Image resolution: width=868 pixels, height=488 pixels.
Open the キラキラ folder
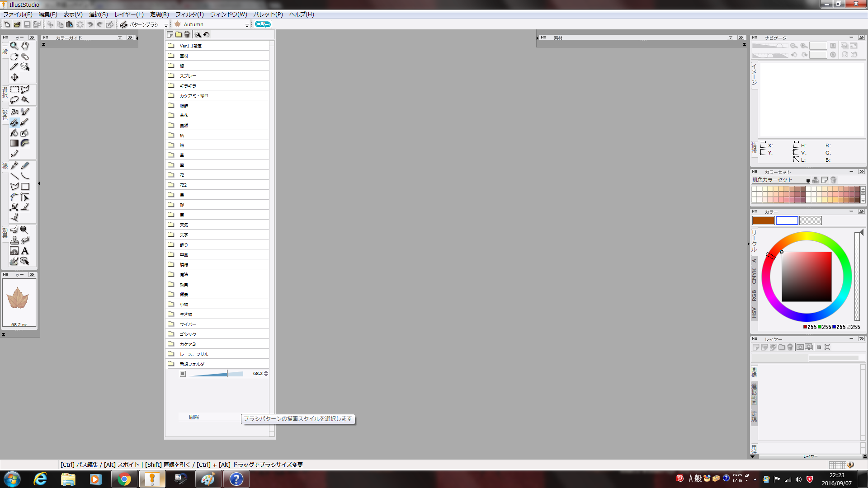click(x=188, y=85)
